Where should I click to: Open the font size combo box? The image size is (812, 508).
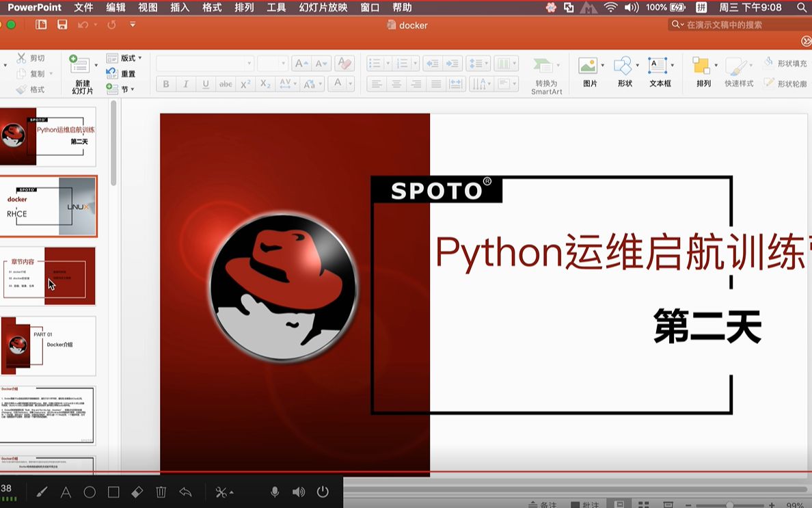273,63
